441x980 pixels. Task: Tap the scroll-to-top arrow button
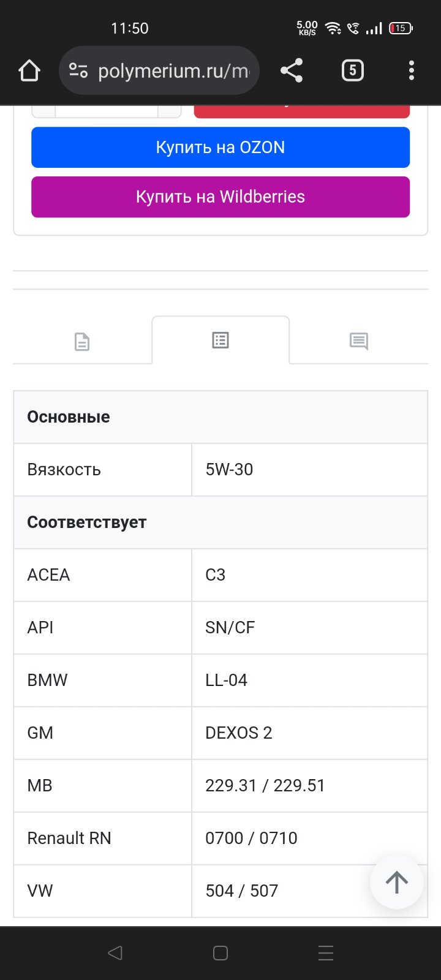tap(397, 882)
